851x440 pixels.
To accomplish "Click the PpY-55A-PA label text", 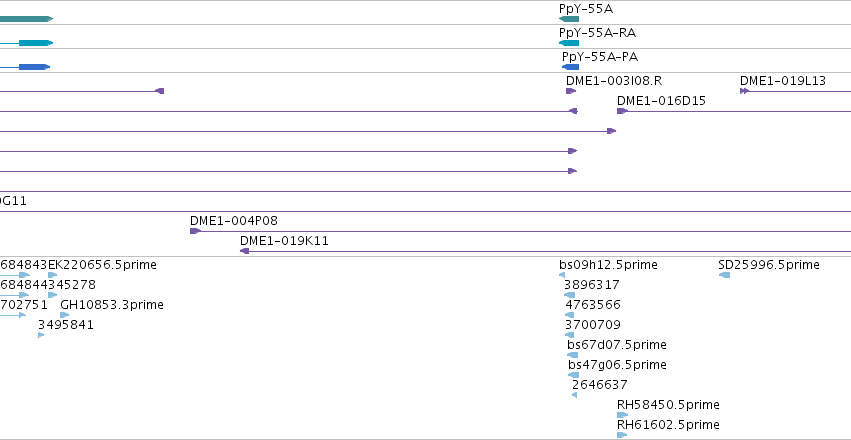I will tap(600, 56).
